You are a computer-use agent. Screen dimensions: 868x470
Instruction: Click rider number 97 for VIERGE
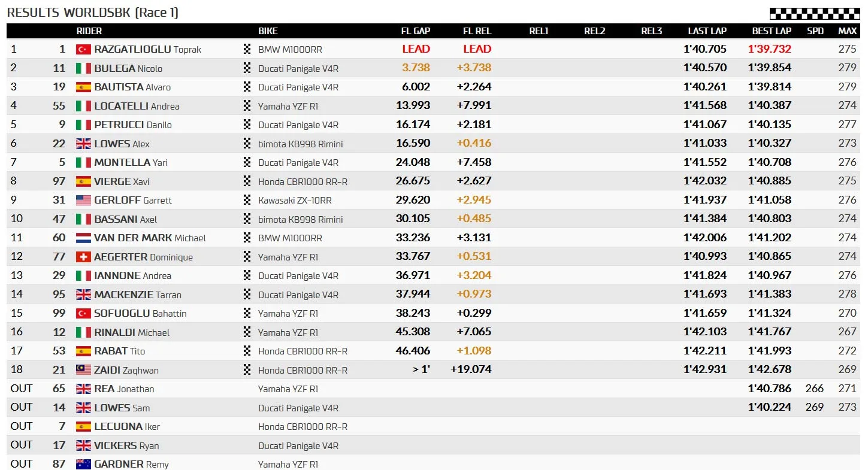pyautogui.click(x=59, y=181)
